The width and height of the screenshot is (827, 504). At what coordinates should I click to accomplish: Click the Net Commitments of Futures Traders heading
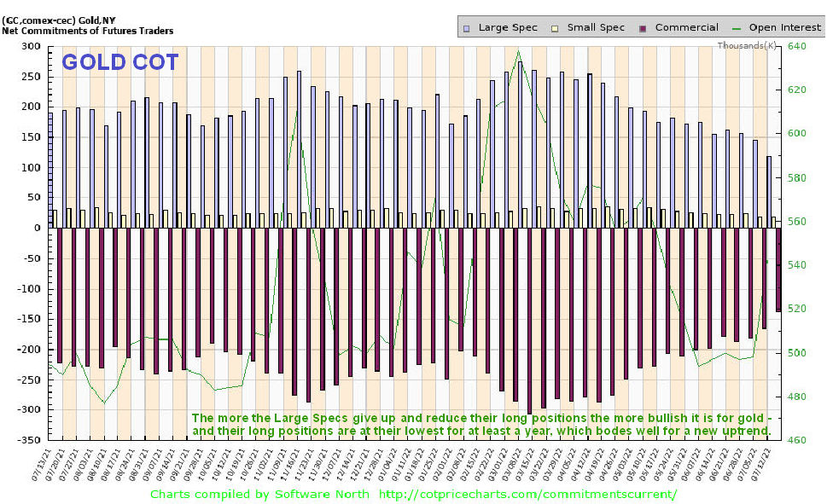pos(88,31)
